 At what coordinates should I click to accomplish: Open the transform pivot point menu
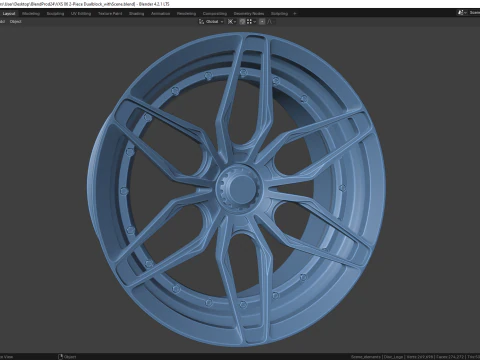(x=232, y=22)
